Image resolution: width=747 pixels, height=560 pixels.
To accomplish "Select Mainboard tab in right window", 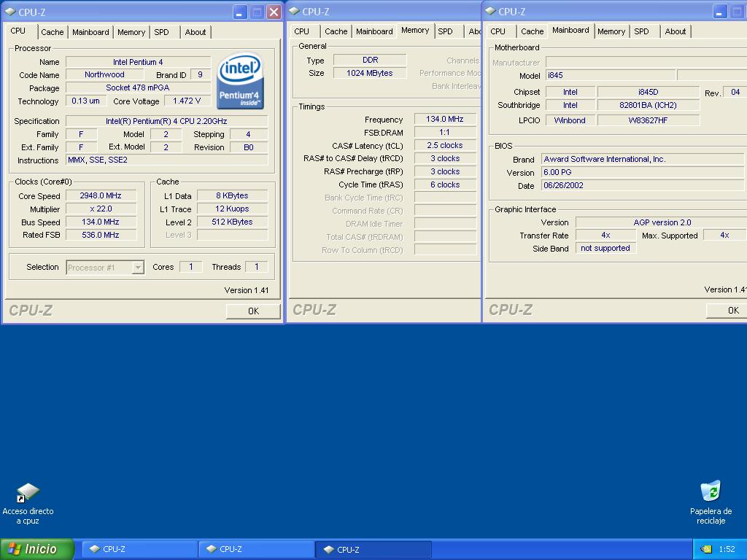I will [x=570, y=30].
